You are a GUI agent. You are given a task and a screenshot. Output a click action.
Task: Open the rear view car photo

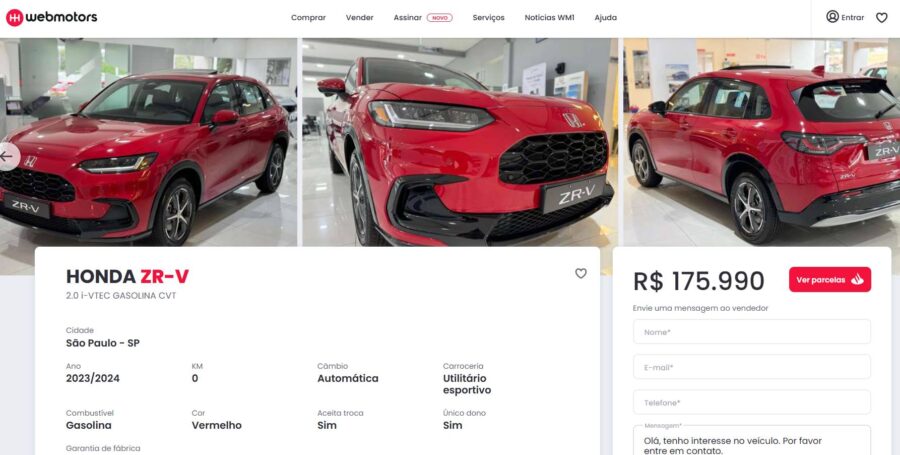[x=762, y=142]
